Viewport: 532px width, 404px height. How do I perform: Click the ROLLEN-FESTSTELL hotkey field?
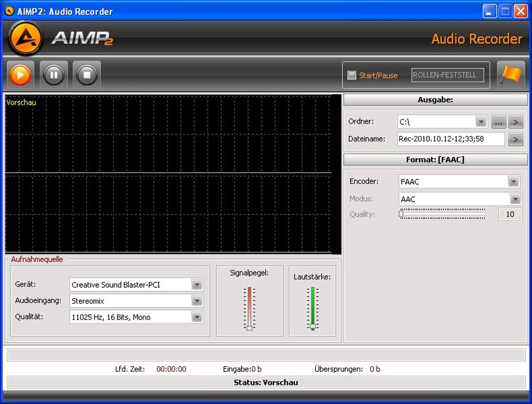pos(448,75)
